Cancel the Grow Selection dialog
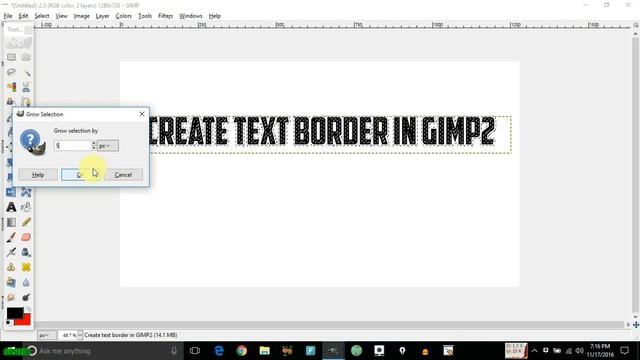Screen dimensions: 640x360 [x=123, y=175]
